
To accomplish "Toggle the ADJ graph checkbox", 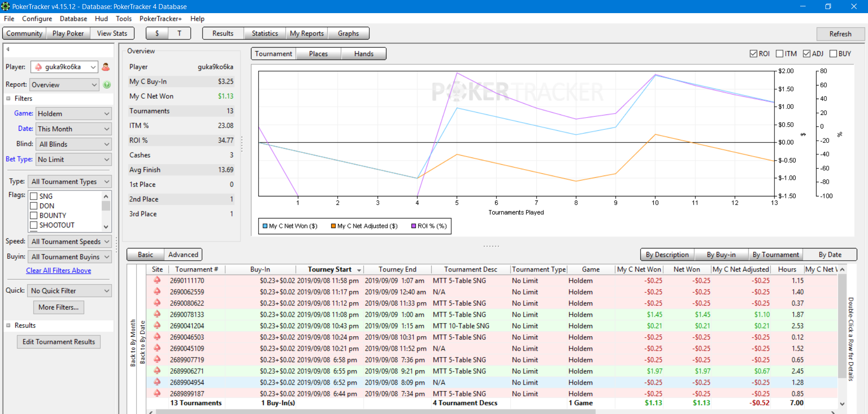I will 807,53.
